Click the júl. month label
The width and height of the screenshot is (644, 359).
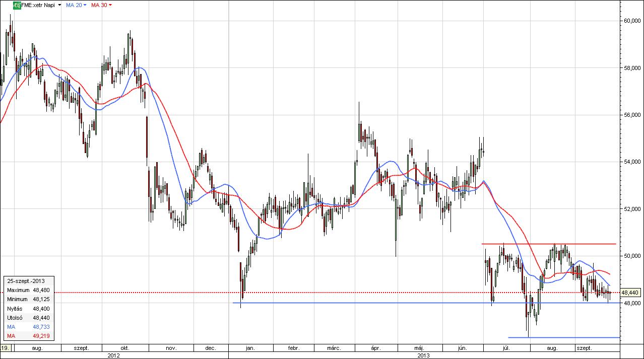[505, 348]
